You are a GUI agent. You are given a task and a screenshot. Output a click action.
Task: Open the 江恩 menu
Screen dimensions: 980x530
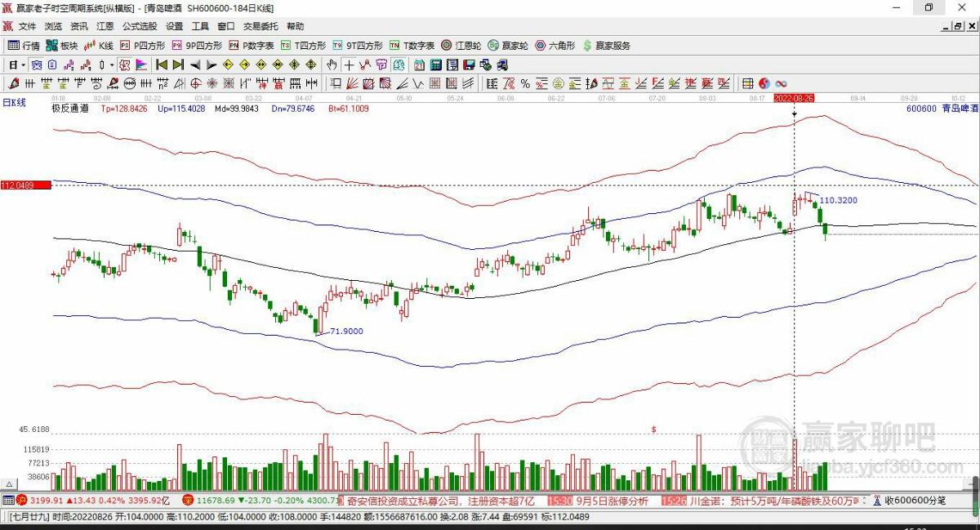pyautogui.click(x=105, y=26)
